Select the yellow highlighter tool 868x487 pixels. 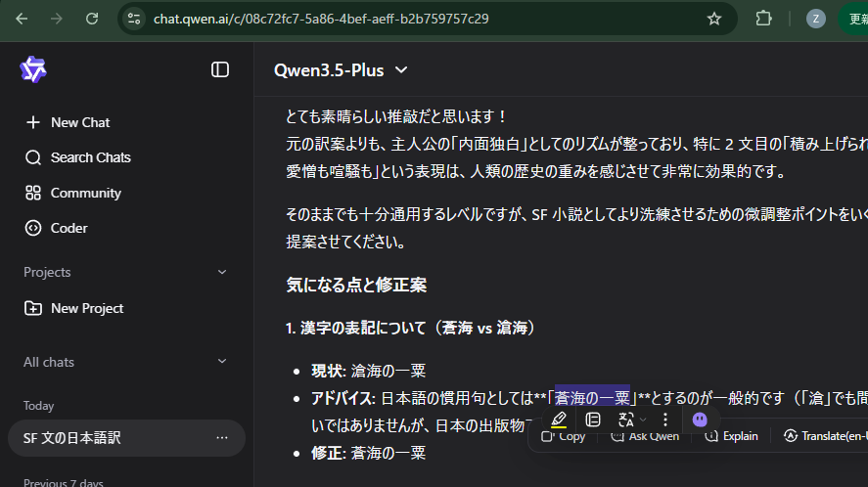[x=559, y=421]
